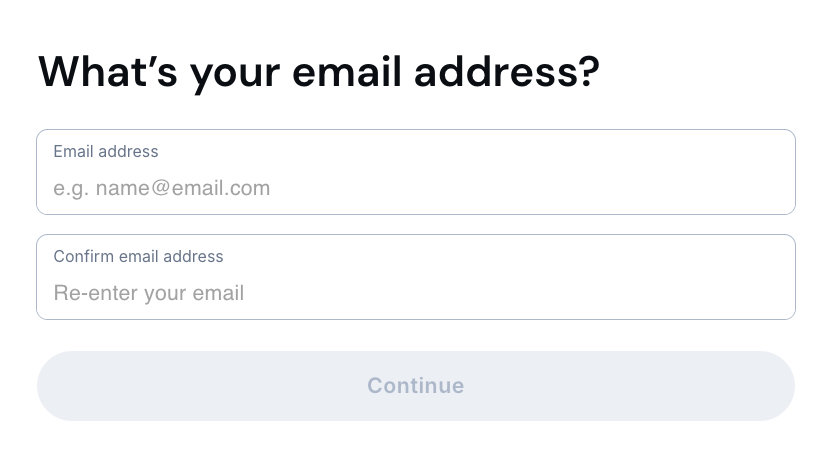Select the "Re-enter your email" placeholder
Viewport: 840px width, 462px height.
[x=149, y=293]
